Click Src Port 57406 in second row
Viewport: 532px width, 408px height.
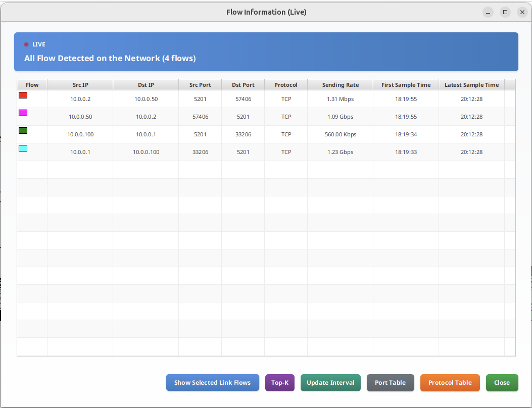click(x=200, y=117)
